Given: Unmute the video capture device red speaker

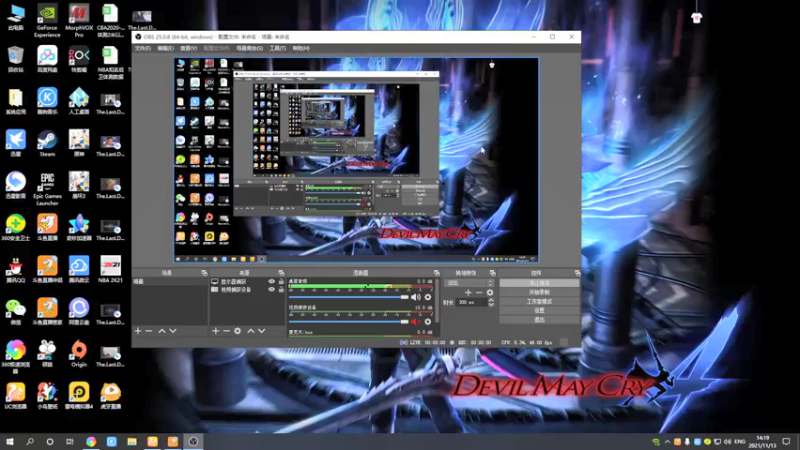Looking at the screenshot, I should [x=415, y=322].
